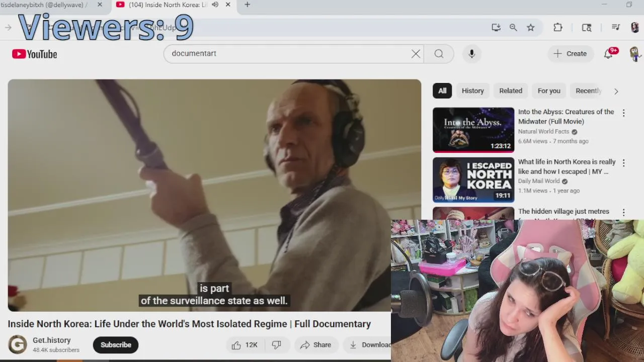
Task: Open title 'Into the Abyss: Creatures of the Midwater'
Action: (566, 117)
